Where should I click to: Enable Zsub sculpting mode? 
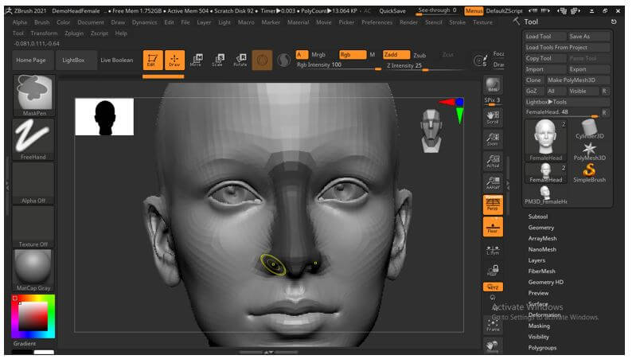(420, 54)
